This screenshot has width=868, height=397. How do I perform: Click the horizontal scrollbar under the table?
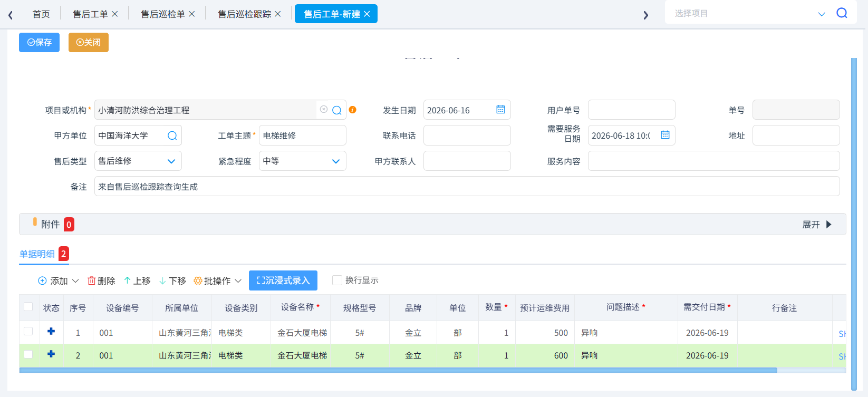(x=398, y=370)
